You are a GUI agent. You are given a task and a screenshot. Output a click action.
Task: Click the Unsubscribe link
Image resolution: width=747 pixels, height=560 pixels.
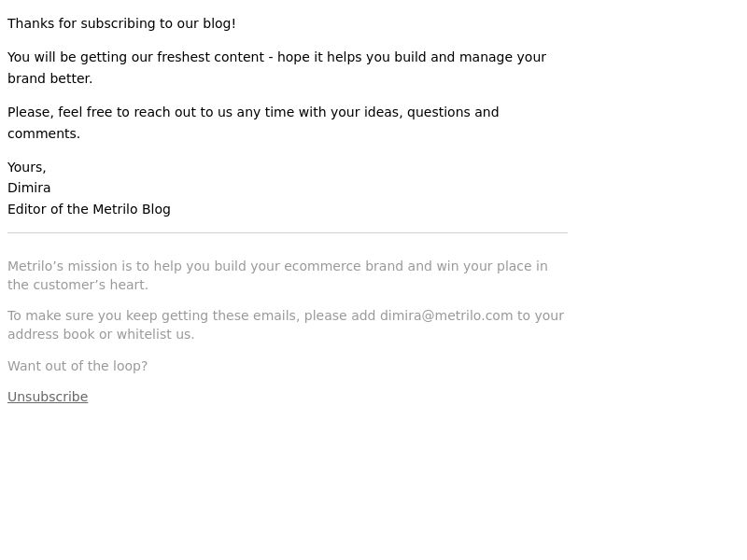[x=48, y=397]
